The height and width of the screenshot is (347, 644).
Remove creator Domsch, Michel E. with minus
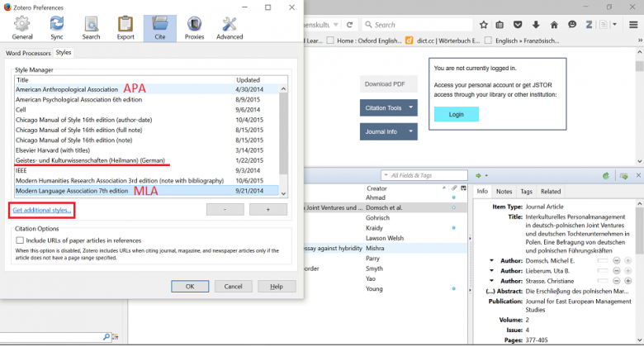pyautogui.click(x=617, y=260)
